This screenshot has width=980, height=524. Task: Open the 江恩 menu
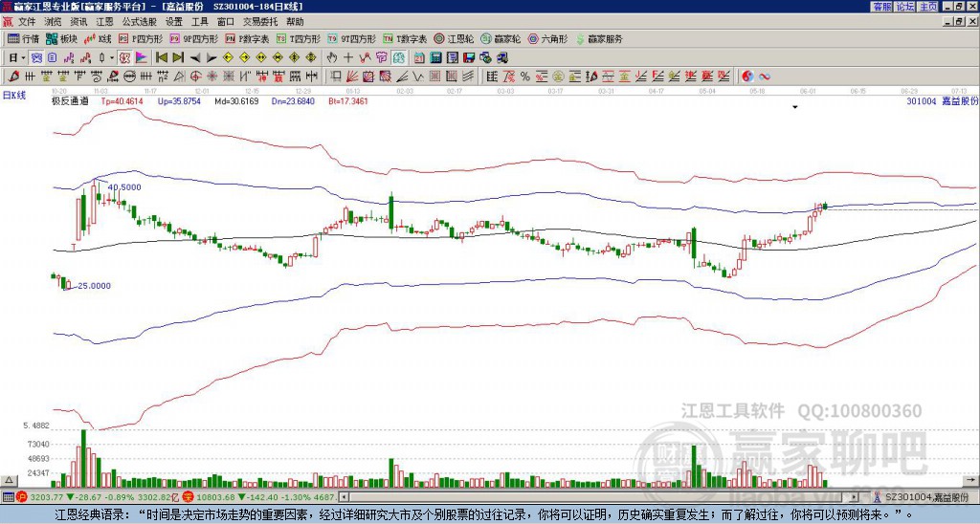tap(104, 22)
